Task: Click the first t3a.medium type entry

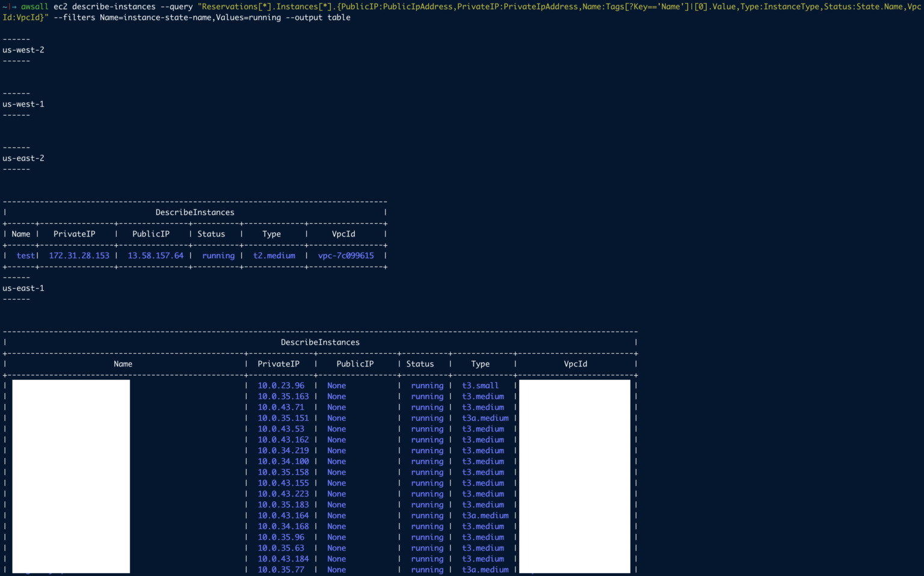Action: 485,418
